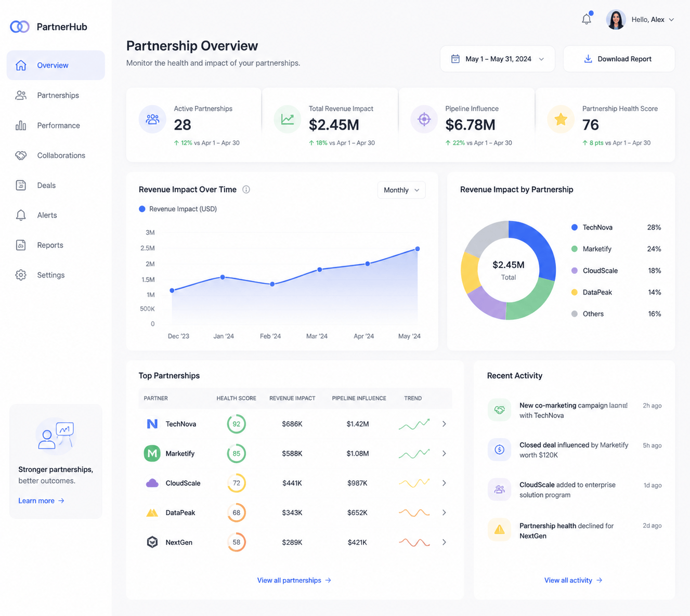Select Deals in the sidebar

[x=56, y=185]
